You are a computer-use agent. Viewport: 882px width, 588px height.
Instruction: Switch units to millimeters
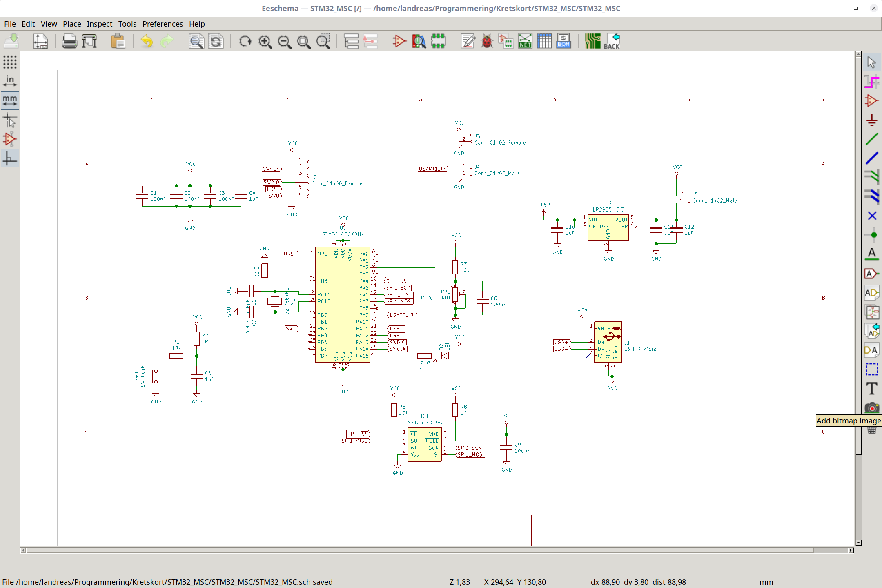point(10,100)
